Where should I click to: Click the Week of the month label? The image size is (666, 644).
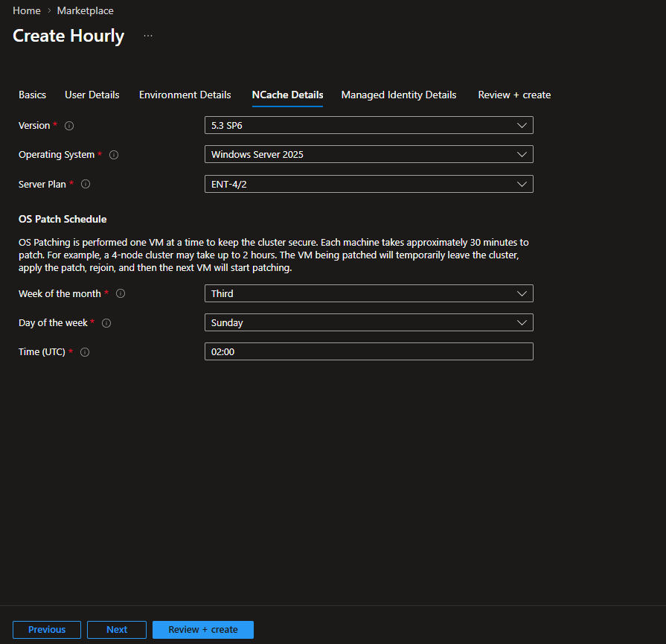pyautogui.click(x=60, y=294)
